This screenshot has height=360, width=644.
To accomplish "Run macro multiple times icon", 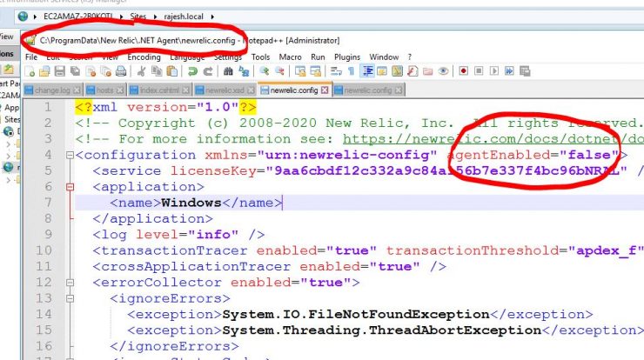I will pyautogui.click(x=509, y=71).
